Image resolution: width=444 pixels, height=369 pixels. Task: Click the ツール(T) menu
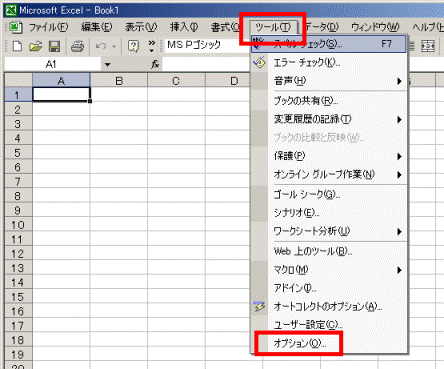(x=273, y=27)
